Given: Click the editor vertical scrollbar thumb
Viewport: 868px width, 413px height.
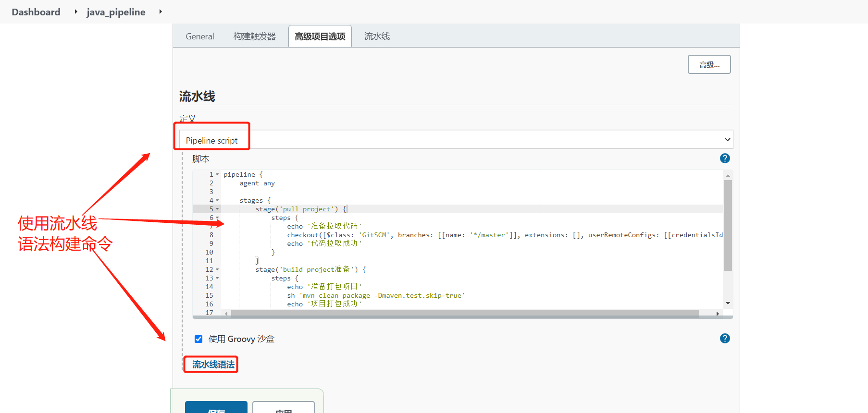Looking at the screenshot, I should [728, 226].
